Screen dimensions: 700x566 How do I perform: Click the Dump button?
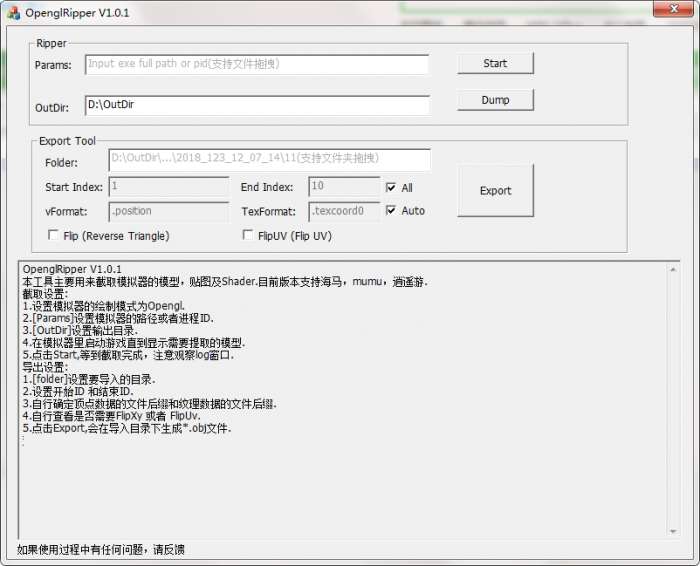click(495, 100)
